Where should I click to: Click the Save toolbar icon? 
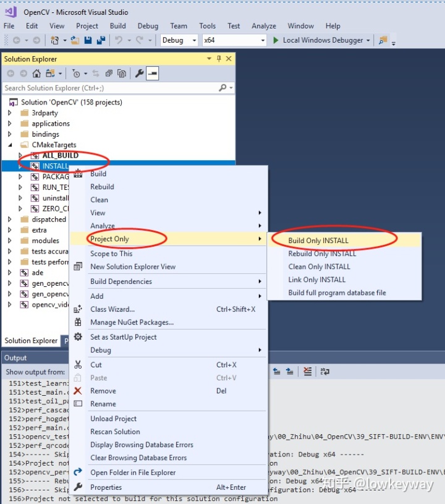tap(88, 40)
